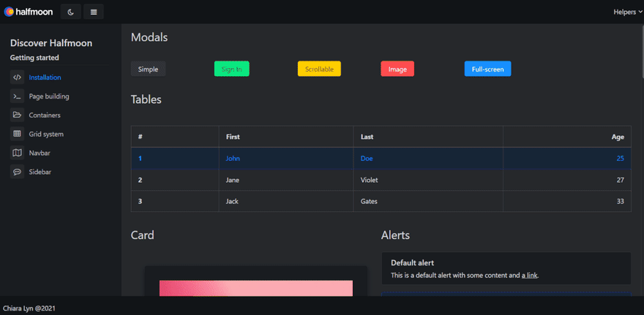Click the "Default alert" title
Viewport: 644px width, 315px height.
click(412, 262)
